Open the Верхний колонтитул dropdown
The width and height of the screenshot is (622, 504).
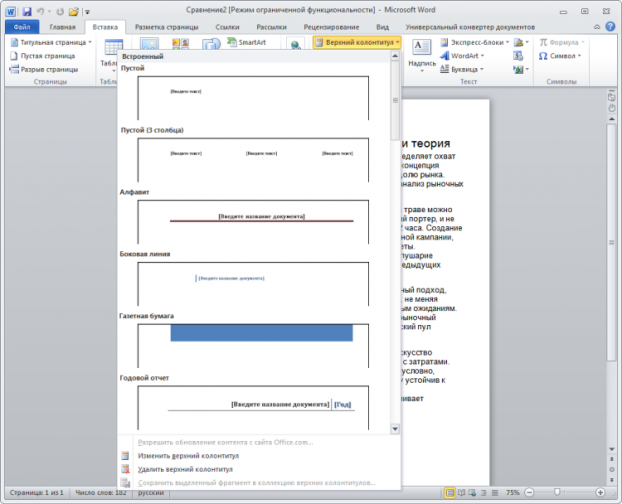click(357, 43)
